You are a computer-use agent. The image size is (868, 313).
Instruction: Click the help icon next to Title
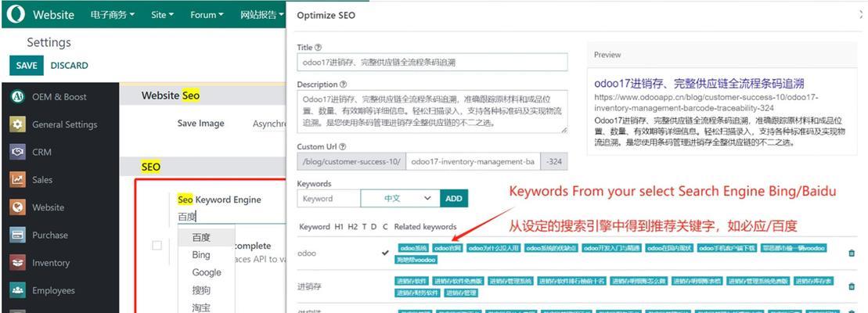pos(318,48)
